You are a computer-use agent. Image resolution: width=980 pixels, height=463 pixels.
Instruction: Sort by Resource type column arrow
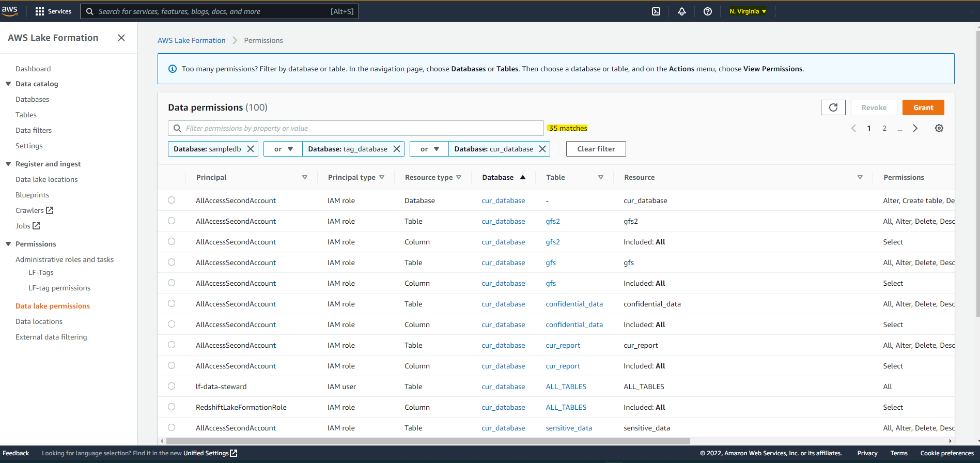[x=459, y=177]
